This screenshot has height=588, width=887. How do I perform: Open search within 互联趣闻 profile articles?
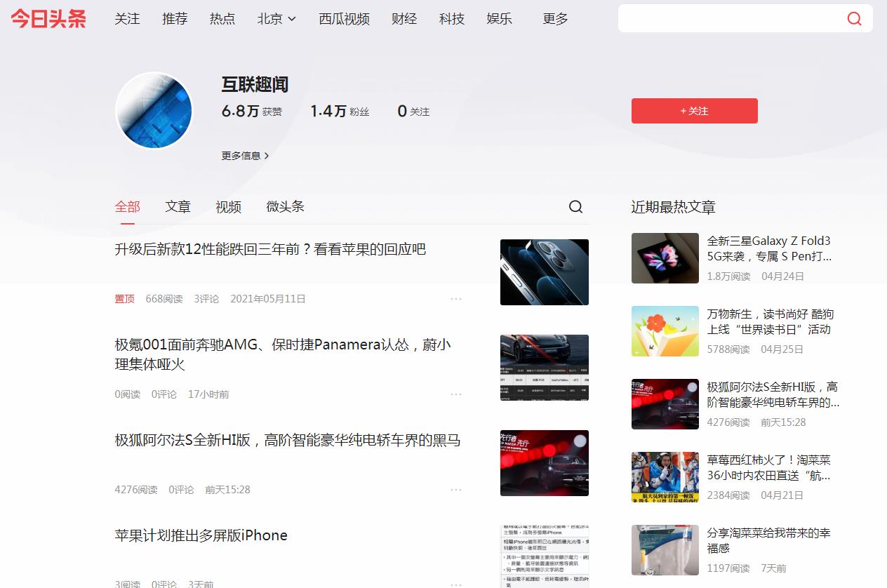pos(575,207)
